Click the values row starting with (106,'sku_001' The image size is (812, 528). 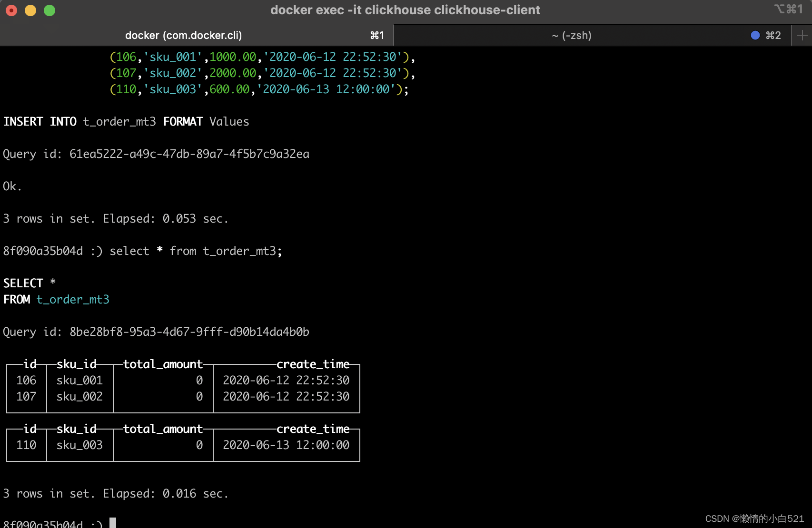click(x=262, y=57)
